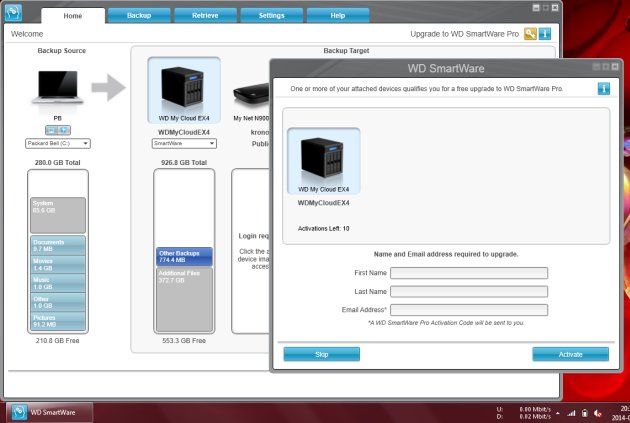
Task: Click the 'Welcome' heading text
Action: [x=27, y=34]
